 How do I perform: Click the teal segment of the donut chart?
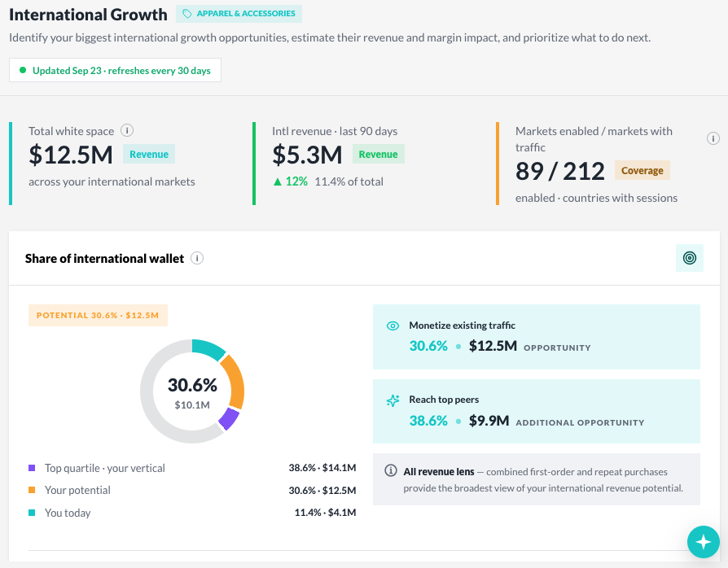208,348
